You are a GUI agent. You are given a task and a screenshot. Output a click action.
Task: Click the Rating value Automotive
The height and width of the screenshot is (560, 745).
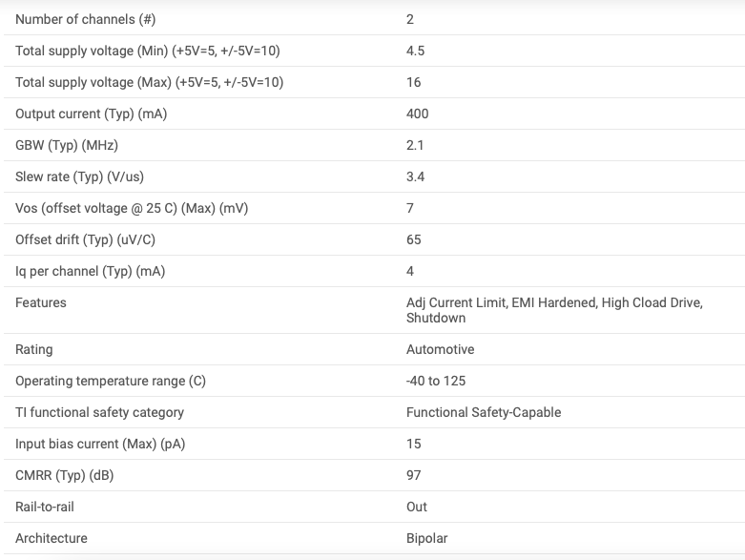[x=440, y=349]
